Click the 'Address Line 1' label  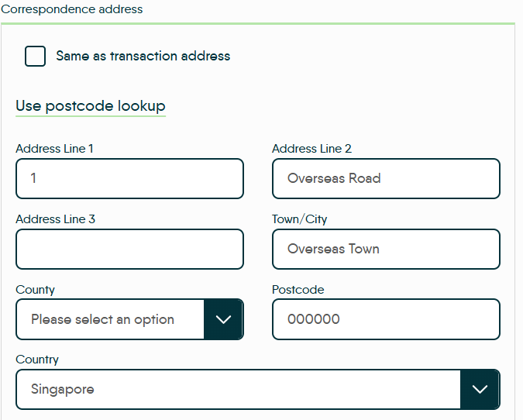click(54, 149)
